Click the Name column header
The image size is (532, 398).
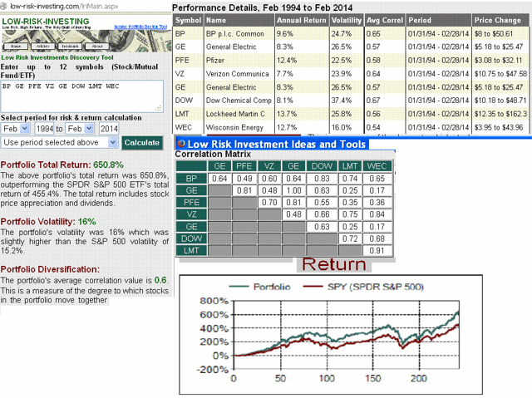click(x=239, y=20)
